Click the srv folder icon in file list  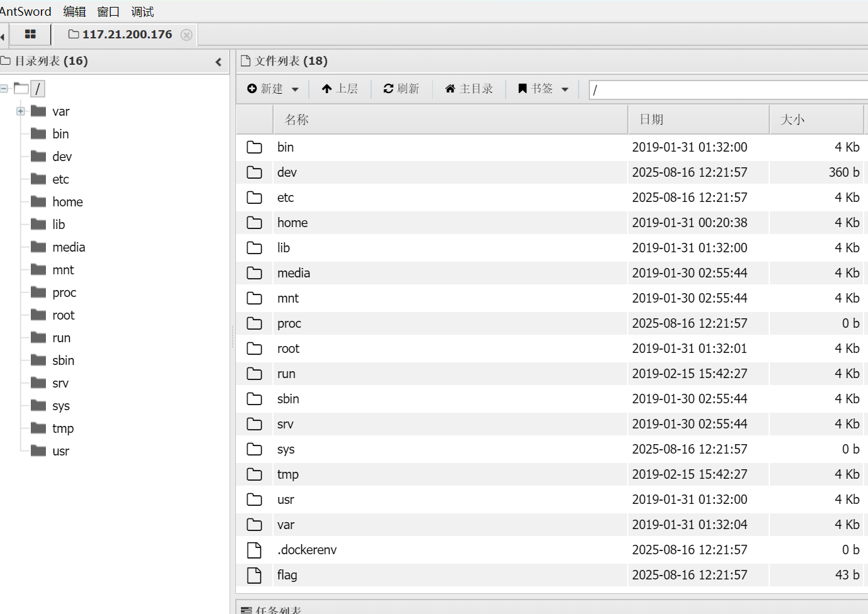point(254,424)
